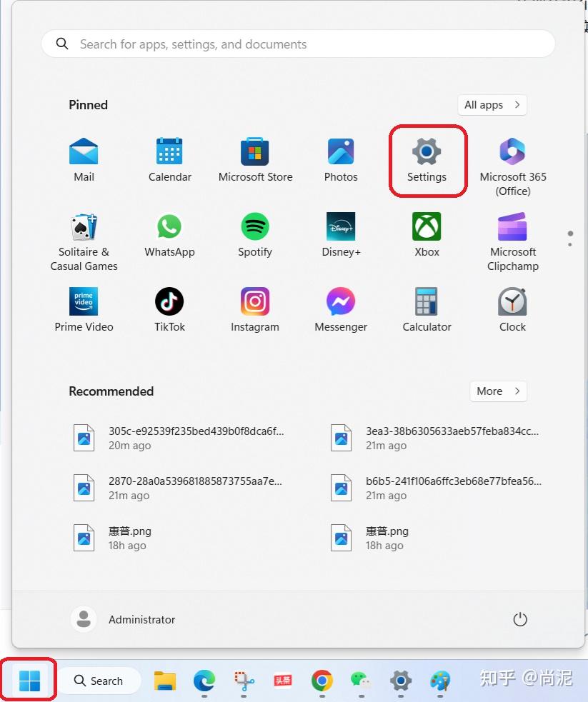The image size is (588, 702).
Task: Click the Search box in the Start menu
Action: click(x=298, y=44)
